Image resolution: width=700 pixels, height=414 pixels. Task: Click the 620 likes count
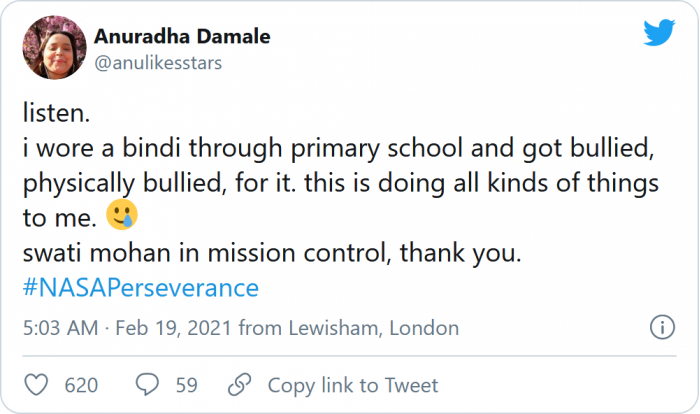click(81, 385)
